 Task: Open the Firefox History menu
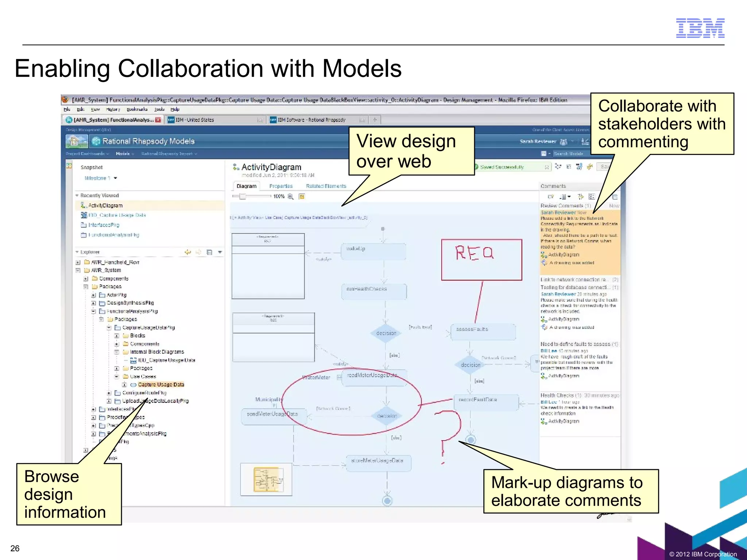113,109
